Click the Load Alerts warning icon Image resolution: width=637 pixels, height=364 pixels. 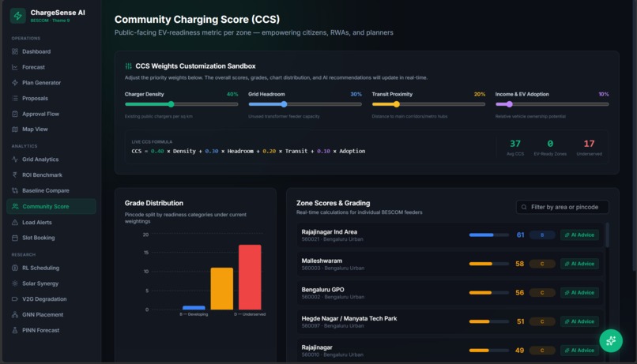[x=15, y=223]
